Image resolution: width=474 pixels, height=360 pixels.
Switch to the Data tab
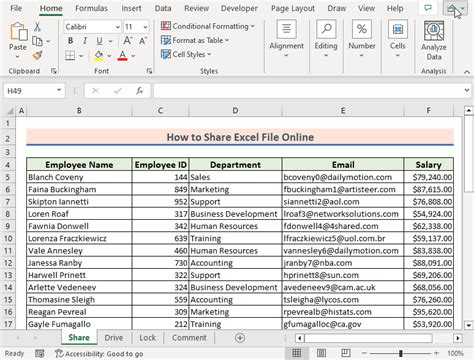tap(163, 8)
